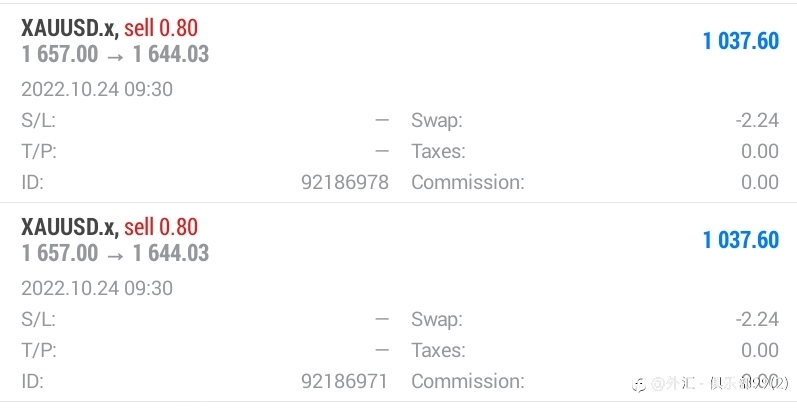Open the XAUUSD.x sell trade with ID 92186978
The image size is (797, 413).
pyautogui.click(x=398, y=104)
